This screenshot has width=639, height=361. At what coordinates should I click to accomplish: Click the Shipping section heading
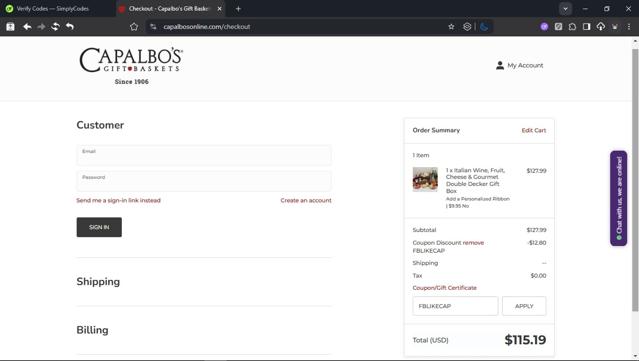[98, 282]
